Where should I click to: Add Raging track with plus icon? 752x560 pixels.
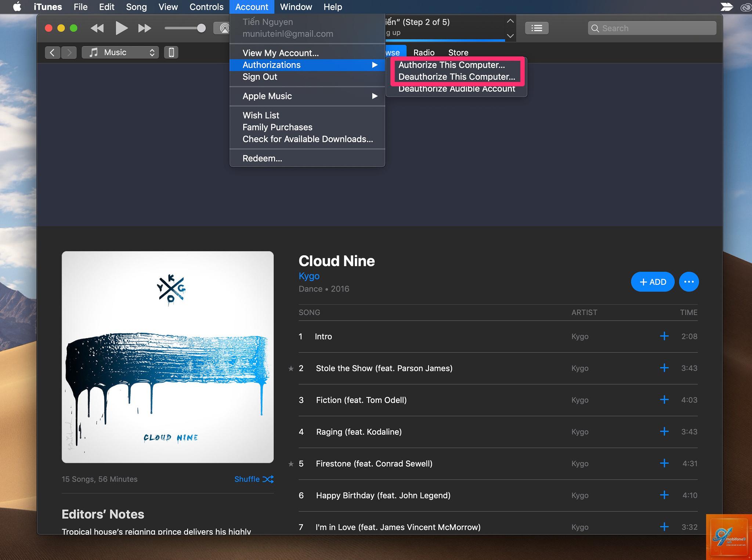coord(664,431)
